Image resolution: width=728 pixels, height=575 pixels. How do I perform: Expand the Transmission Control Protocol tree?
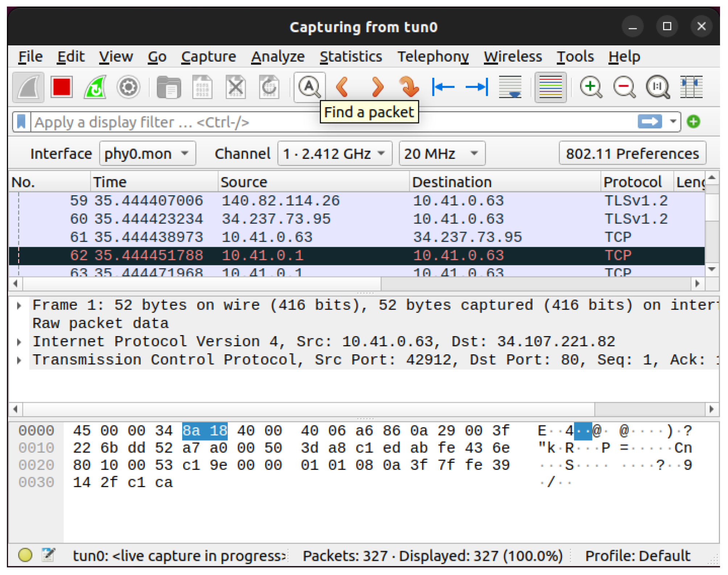pyautogui.click(x=19, y=360)
